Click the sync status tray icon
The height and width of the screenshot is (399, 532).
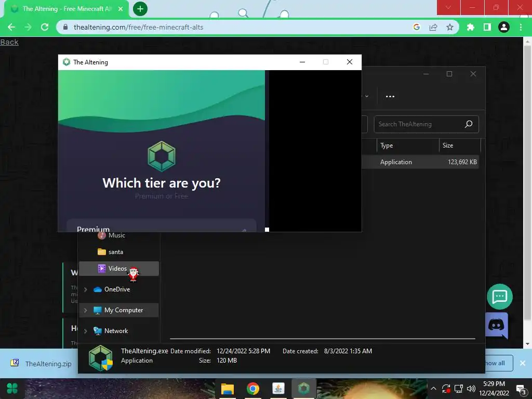(446, 389)
